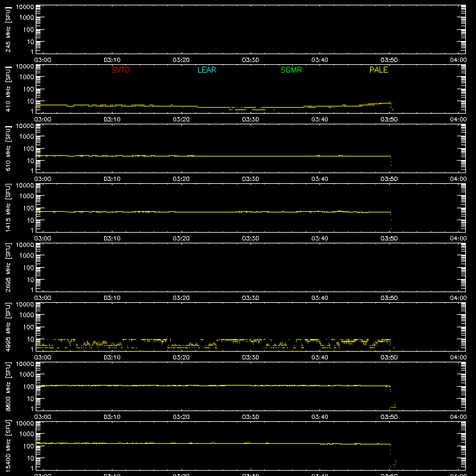476x476 pixels.
Task: Select the 4995 MHz [SFU] axis label
Action: pyautogui.click(x=8, y=327)
